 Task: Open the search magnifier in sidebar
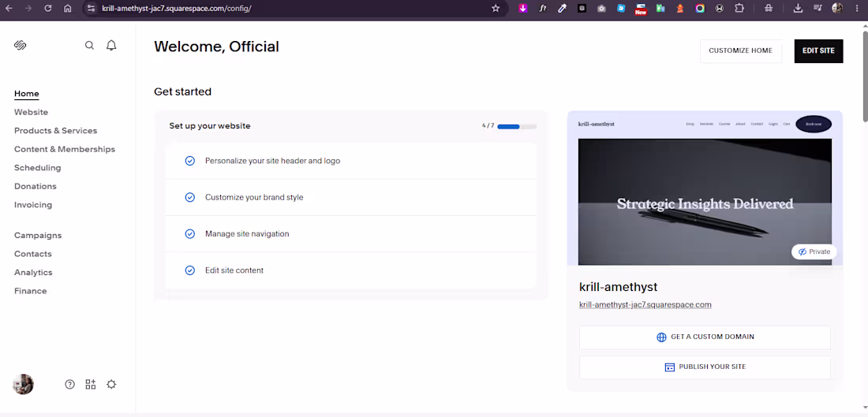click(x=89, y=46)
